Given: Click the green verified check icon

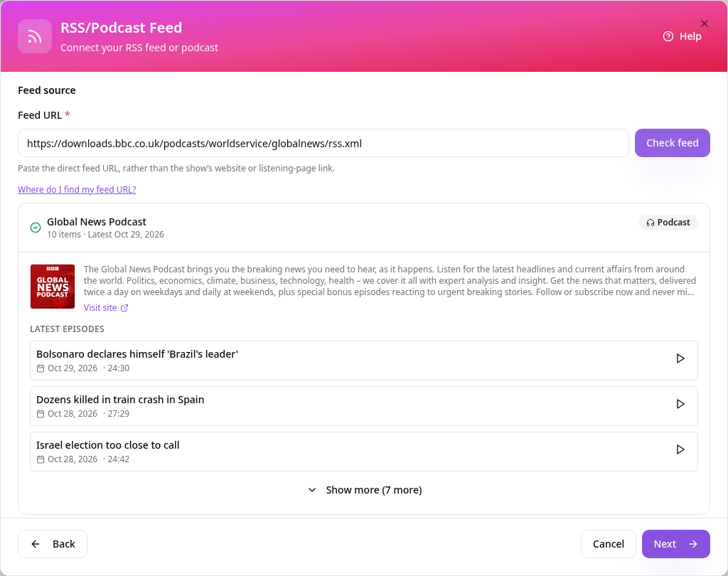Looking at the screenshot, I should tap(36, 228).
